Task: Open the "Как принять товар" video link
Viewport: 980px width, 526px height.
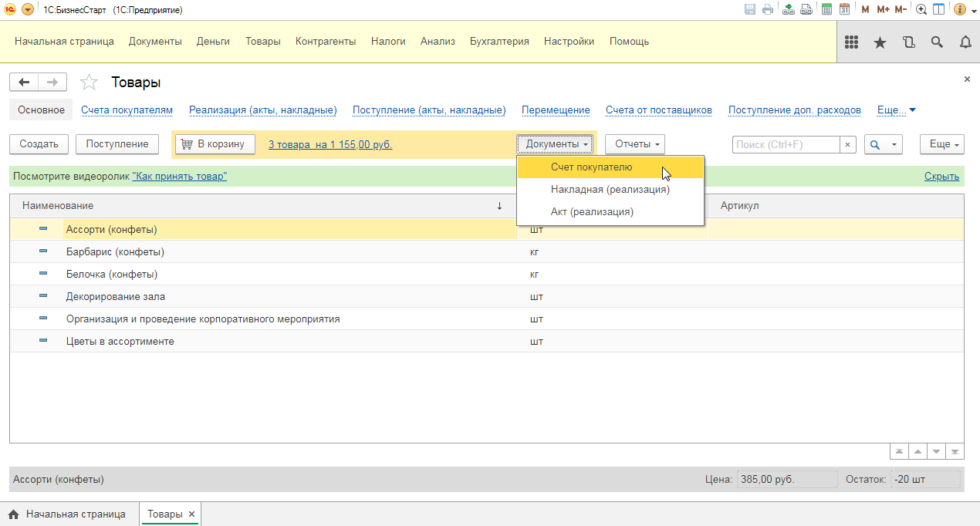Action: click(x=179, y=177)
